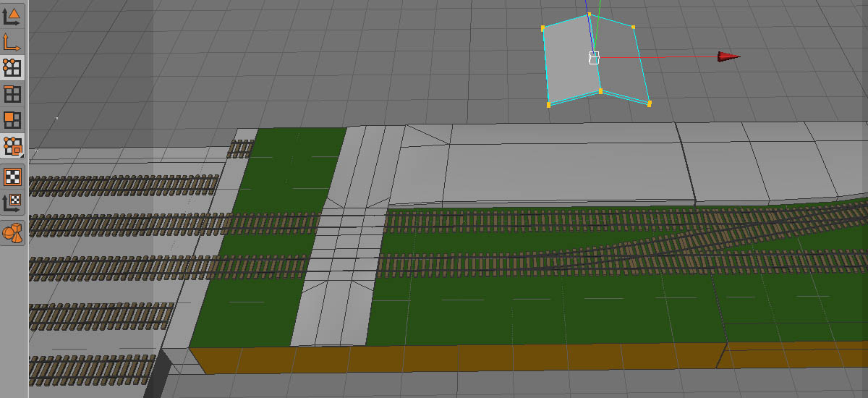Select the top-right yellow vertex of the selected mesh
Viewport: 868px width, 398px height.
[634, 27]
